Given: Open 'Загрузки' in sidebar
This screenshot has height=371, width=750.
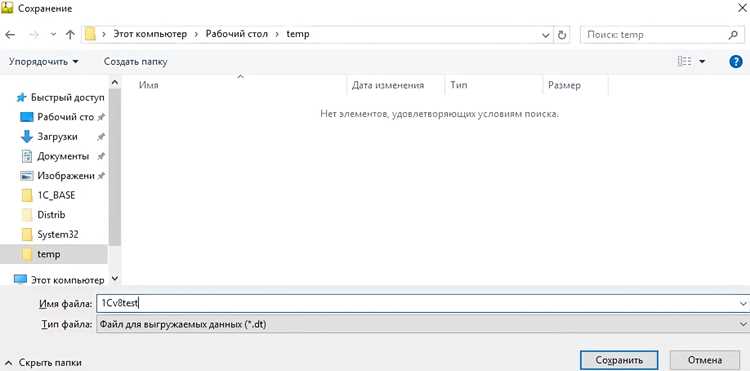Looking at the screenshot, I should tap(57, 137).
